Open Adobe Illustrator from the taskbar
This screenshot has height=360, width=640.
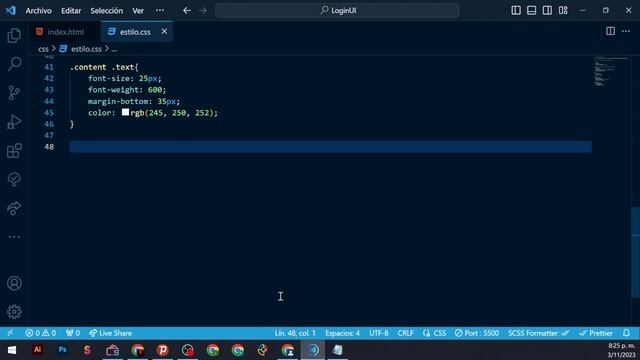(38, 350)
